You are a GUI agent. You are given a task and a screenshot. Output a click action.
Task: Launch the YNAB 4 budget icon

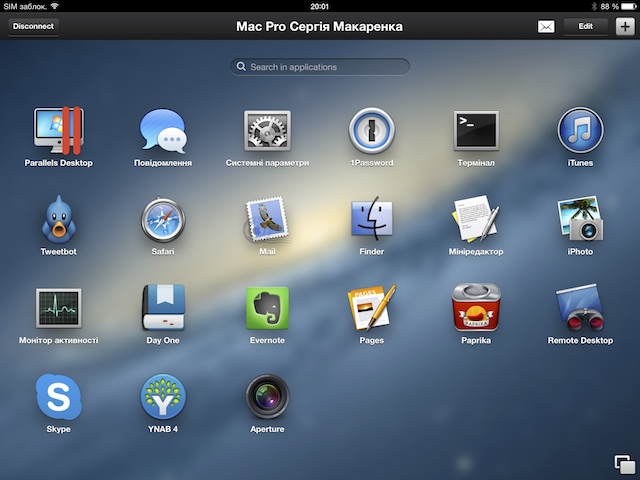click(163, 396)
